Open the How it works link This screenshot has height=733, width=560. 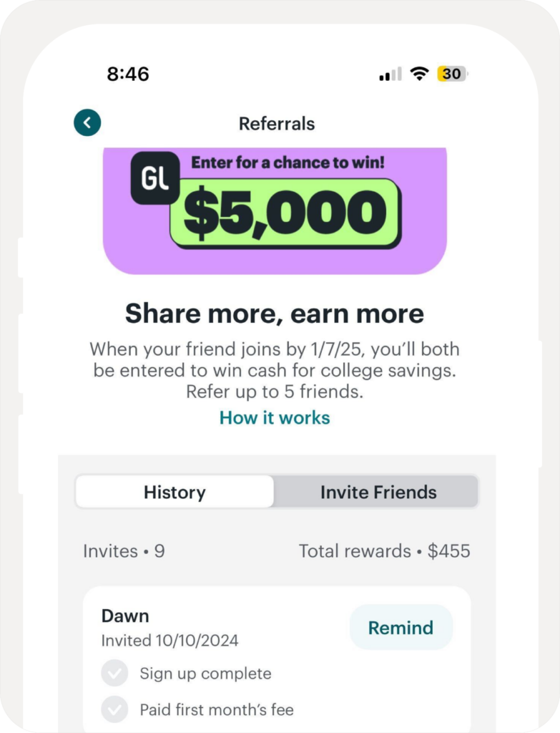[x=275, y=418]
